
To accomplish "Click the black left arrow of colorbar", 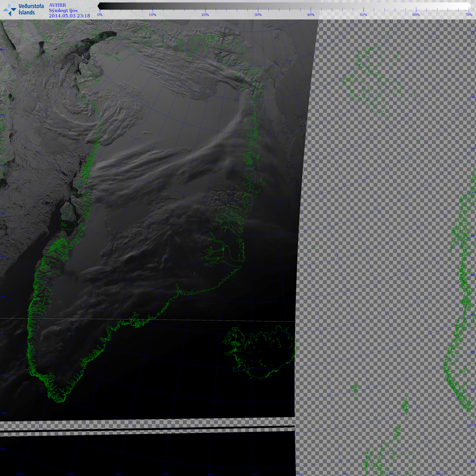I will (x=99, y=6).
